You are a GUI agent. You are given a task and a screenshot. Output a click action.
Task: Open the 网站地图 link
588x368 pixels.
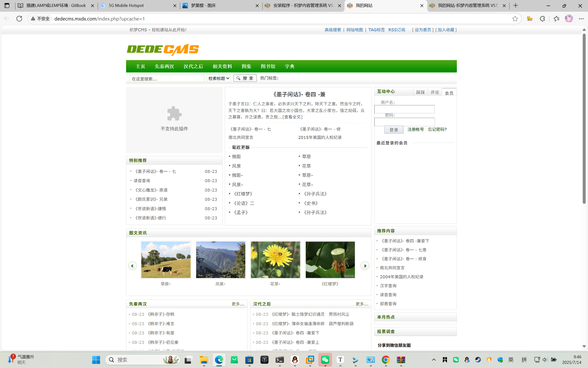point(354,30)
